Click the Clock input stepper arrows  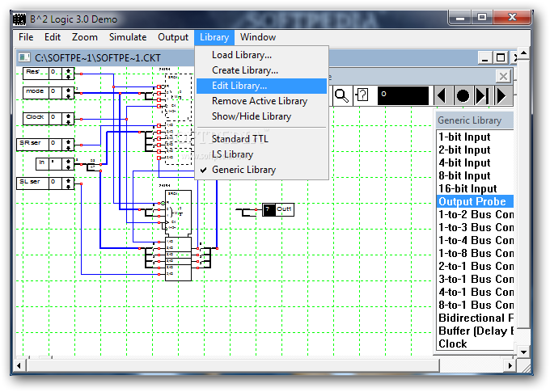point(68,119)
